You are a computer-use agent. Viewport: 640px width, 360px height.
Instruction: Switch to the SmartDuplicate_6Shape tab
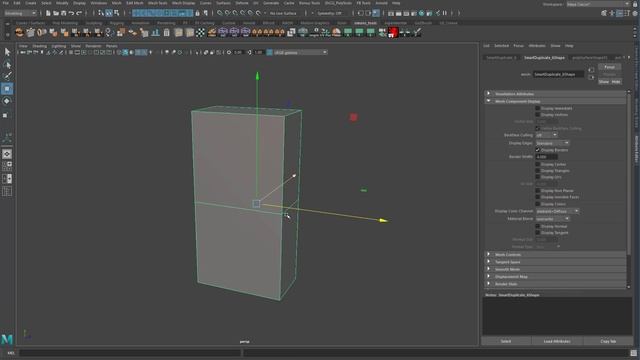pyautogui.click(x=544, y=58)
